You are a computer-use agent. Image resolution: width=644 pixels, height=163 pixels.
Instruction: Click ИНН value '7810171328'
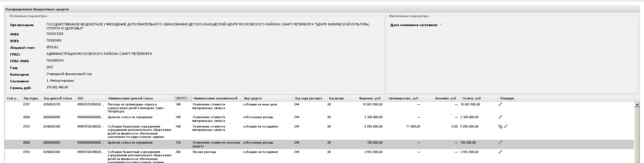pyautogui.click(x=55, y=34)
